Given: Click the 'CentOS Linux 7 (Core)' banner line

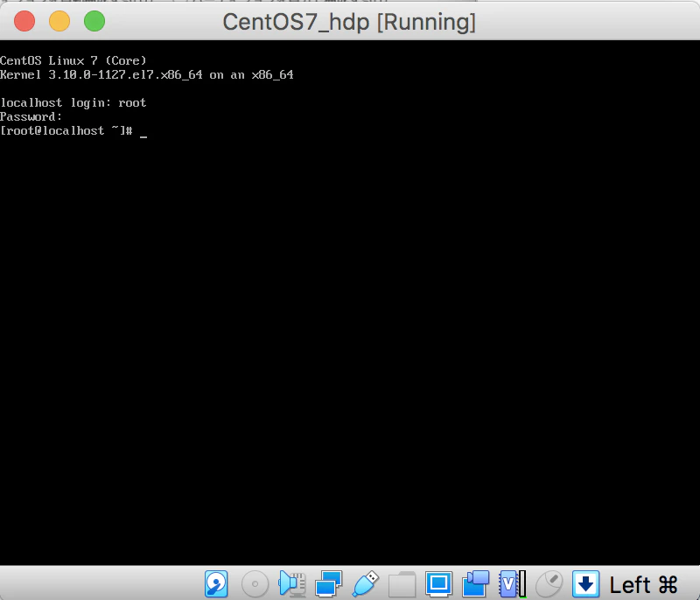Looking at the screenshot, I should click(x=73, y=60).
